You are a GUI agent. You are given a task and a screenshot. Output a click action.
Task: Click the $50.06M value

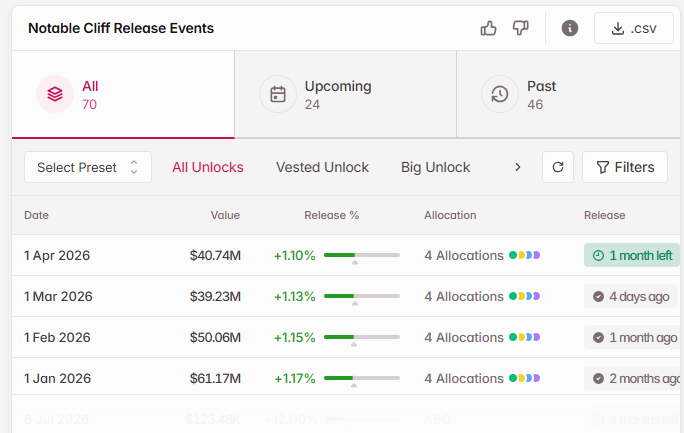(215, 337)
